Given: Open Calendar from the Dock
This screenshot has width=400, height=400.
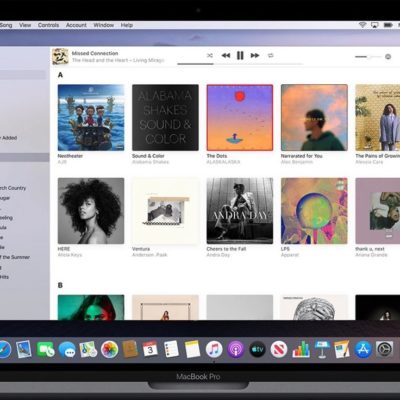Looking at the screenshot, I should coord(150,349).
